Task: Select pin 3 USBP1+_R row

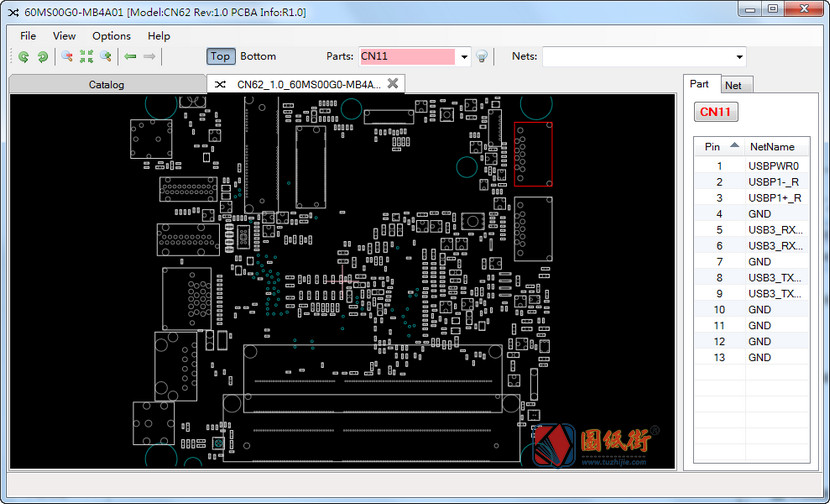Action: click(x=752, y=198)
